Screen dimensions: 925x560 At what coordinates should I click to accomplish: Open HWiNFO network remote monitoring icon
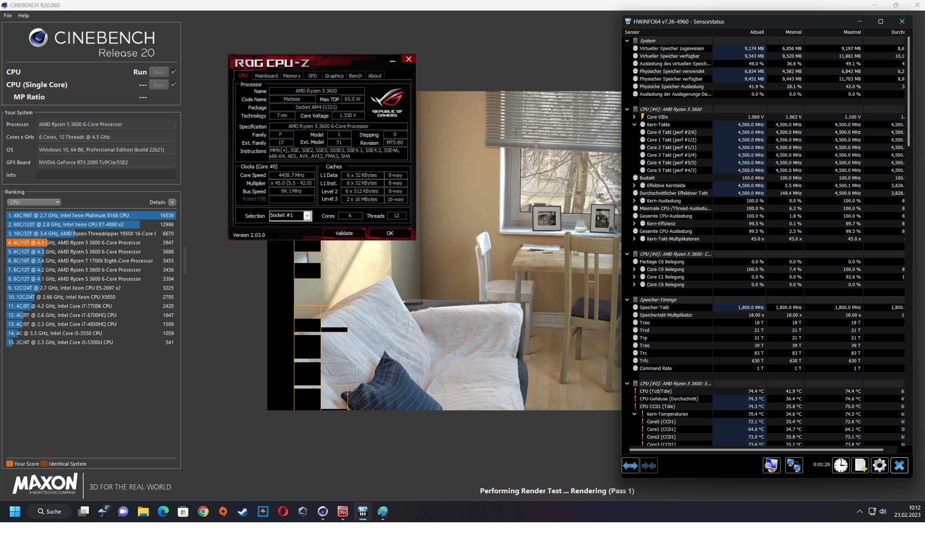[x=793, y=465]
